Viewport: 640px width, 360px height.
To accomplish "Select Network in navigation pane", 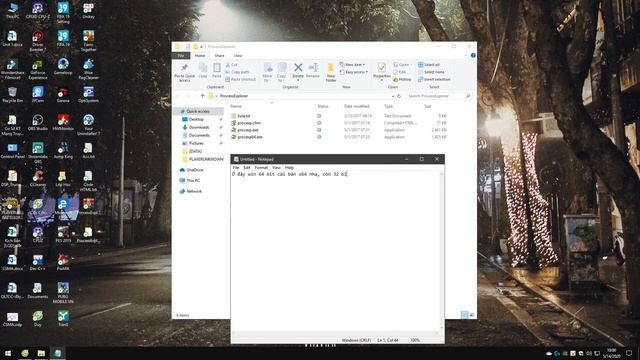I will click(x=194, y=191).
